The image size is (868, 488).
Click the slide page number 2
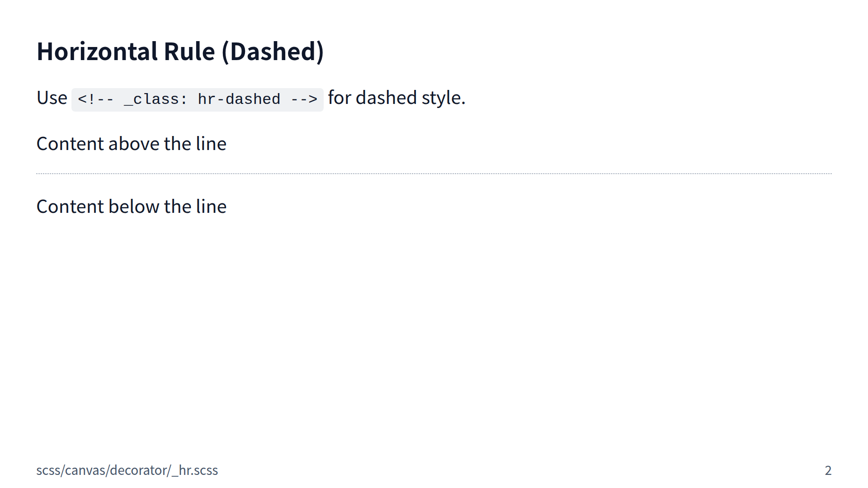click(x=828, y=470)
